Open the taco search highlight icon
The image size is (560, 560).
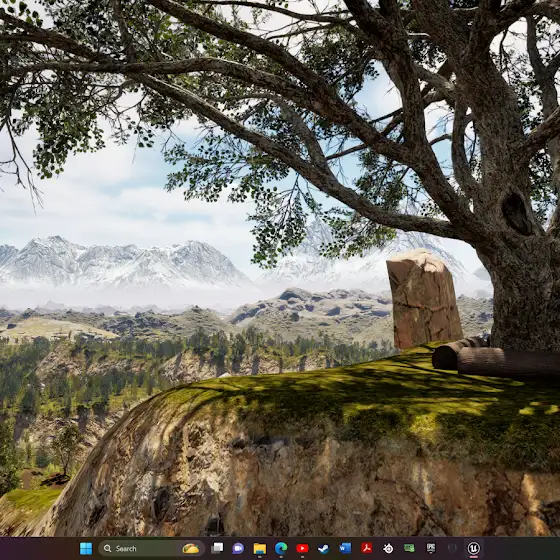191,548
